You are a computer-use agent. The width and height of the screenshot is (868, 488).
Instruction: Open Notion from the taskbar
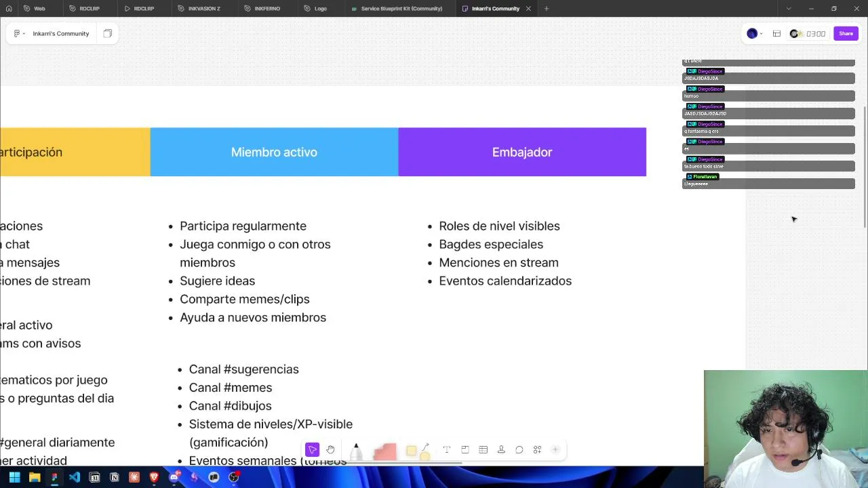114,477
